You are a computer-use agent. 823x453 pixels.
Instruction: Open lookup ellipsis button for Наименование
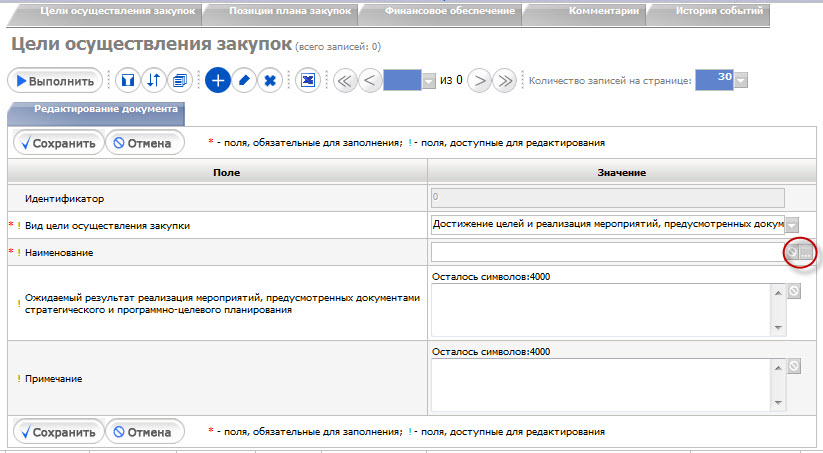tap(806, 253)
